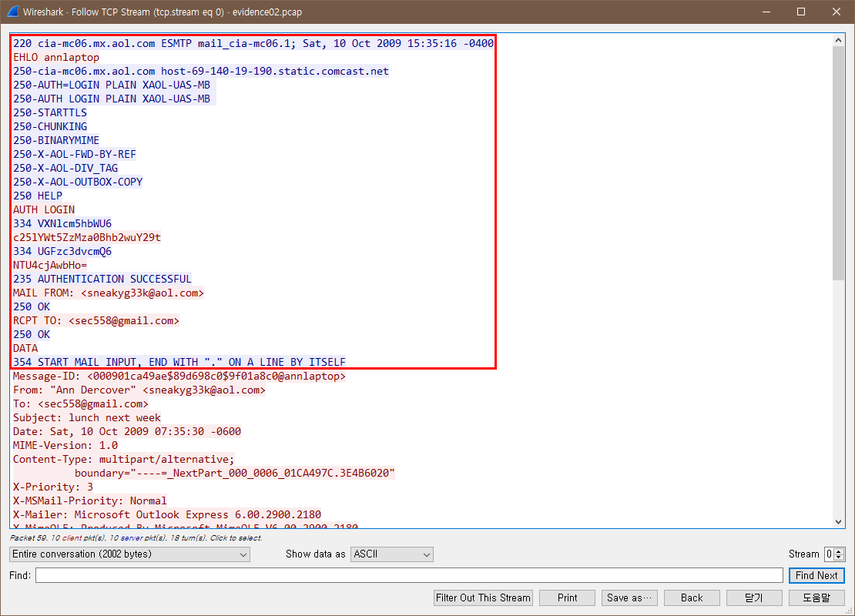855x616 pixels.
Task: Minimize the Follow TCP Stream window
Action: click(x=766, y=12)
